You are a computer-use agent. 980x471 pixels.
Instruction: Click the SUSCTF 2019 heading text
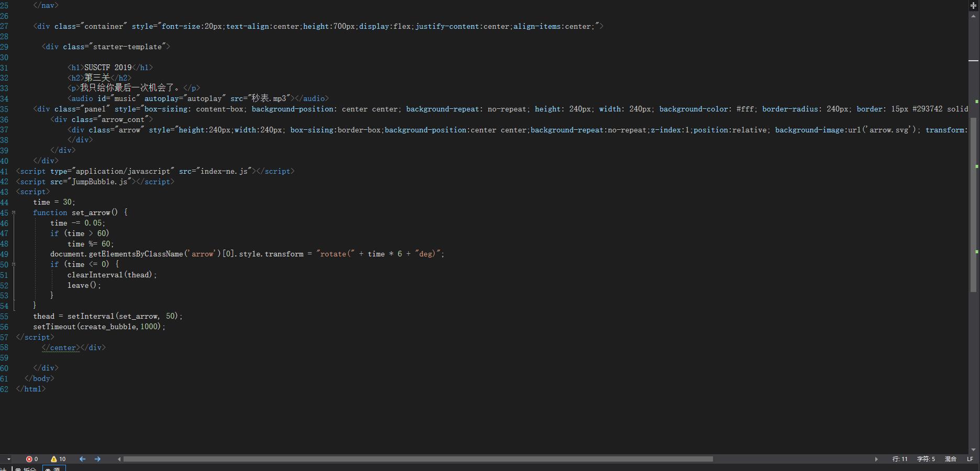pos(108,68)
